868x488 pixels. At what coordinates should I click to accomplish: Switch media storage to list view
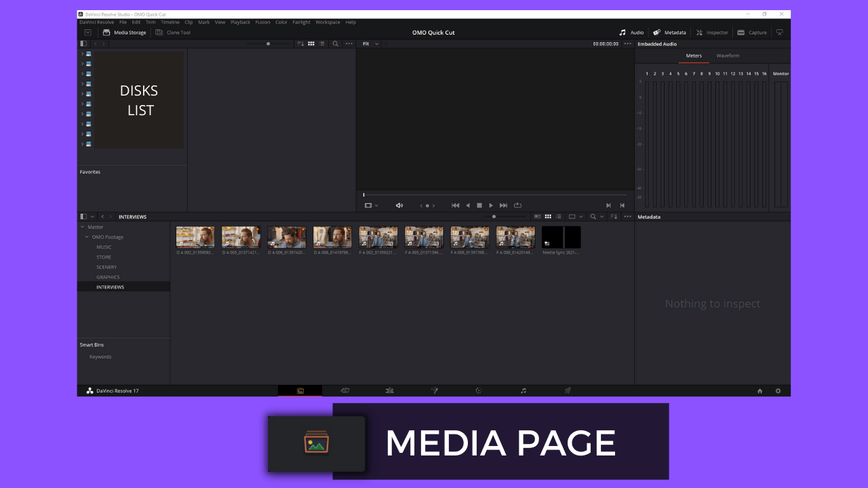[x=322, y=43]
